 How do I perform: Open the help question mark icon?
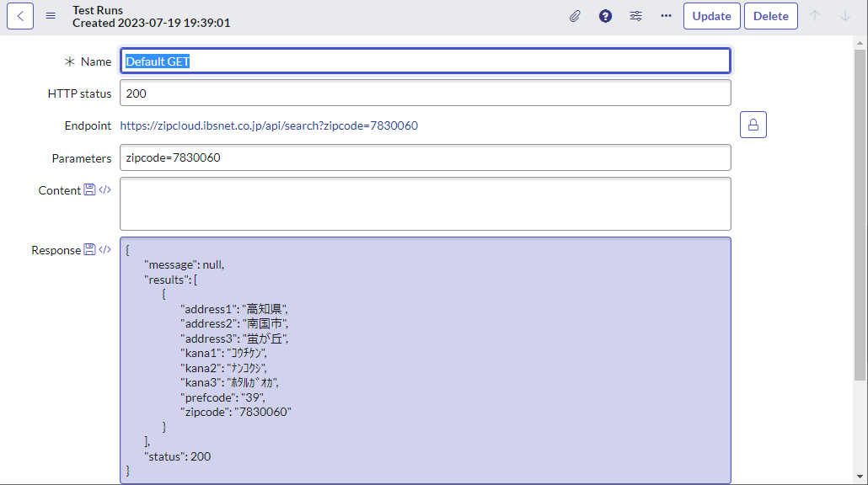point(605,15)
